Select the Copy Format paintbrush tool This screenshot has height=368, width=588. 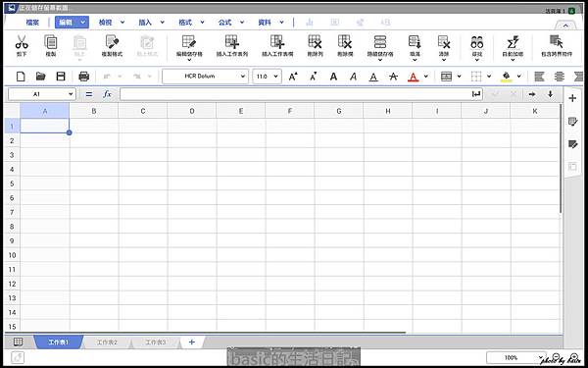[112, 42]
